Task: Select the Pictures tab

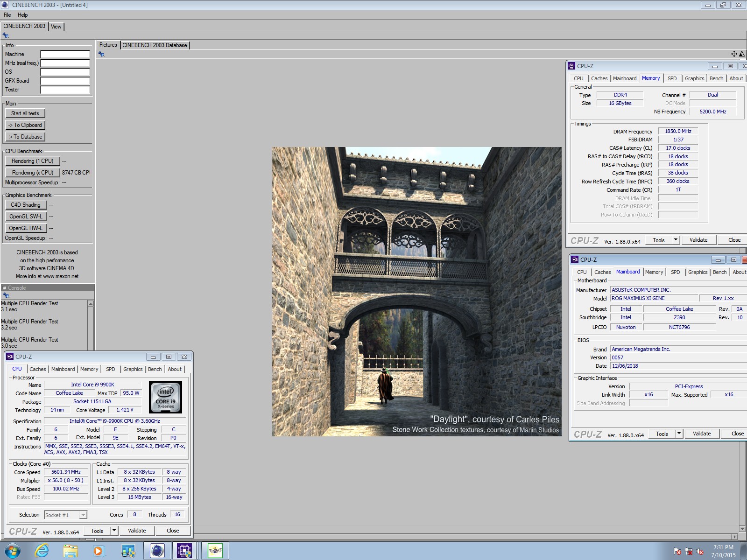Action: [108, 45]
